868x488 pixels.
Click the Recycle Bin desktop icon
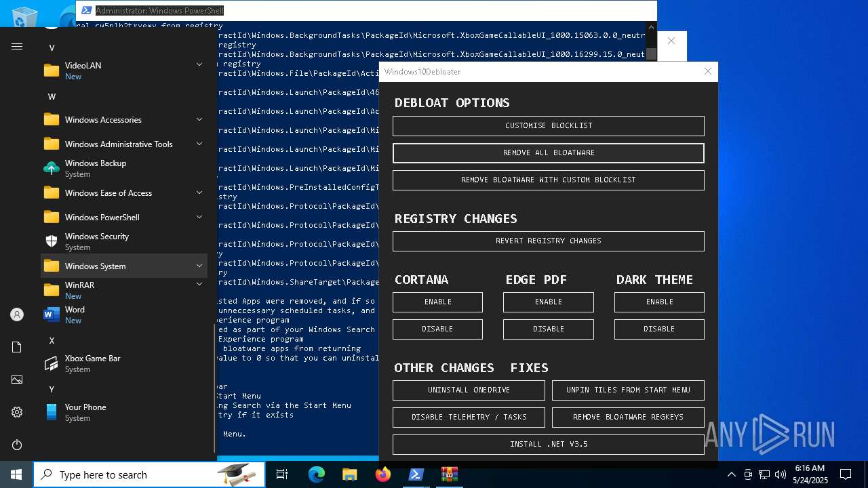pyautogui.click(x=25, y=17)
